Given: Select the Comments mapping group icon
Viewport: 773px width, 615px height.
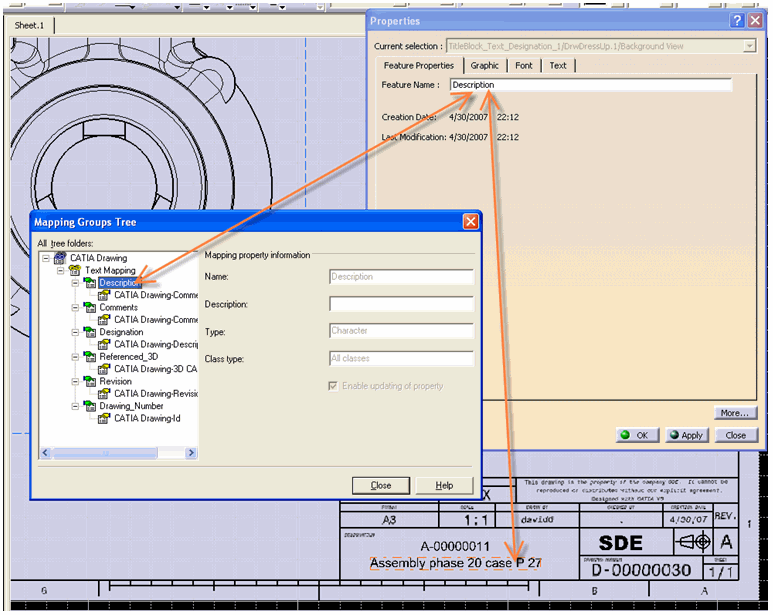Looking at the screenshot, I should click(x=89, y=308).
